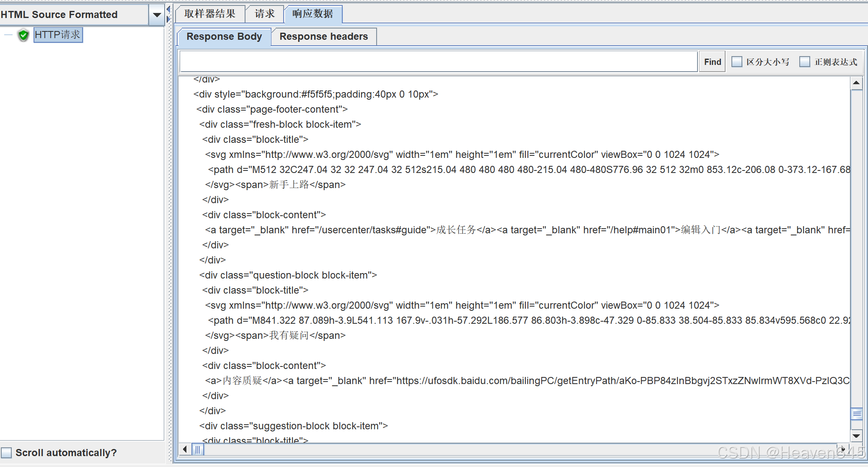The height and width of the screenshot is (467, 868).
Task: Click the vertical scrollbar down arrow
Action: click(x=857, y=436)
